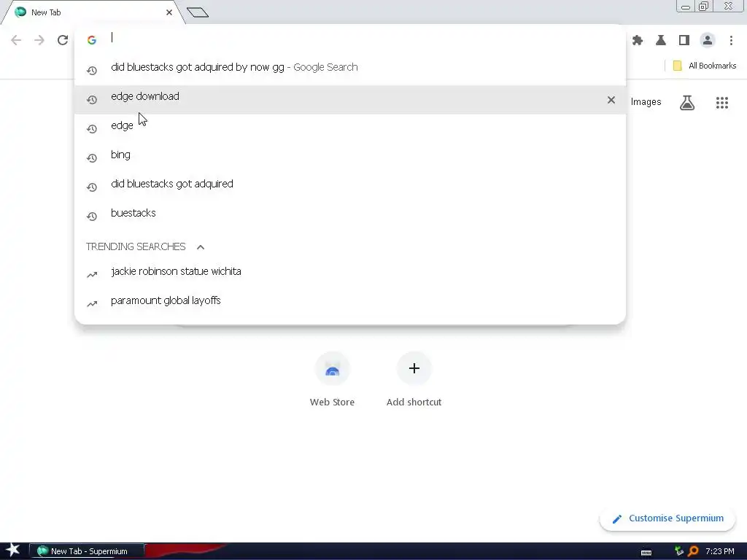This screenshot has height=560, width=747.
Task: Click history icon beside 'bing'
Action: click(92, 158)
